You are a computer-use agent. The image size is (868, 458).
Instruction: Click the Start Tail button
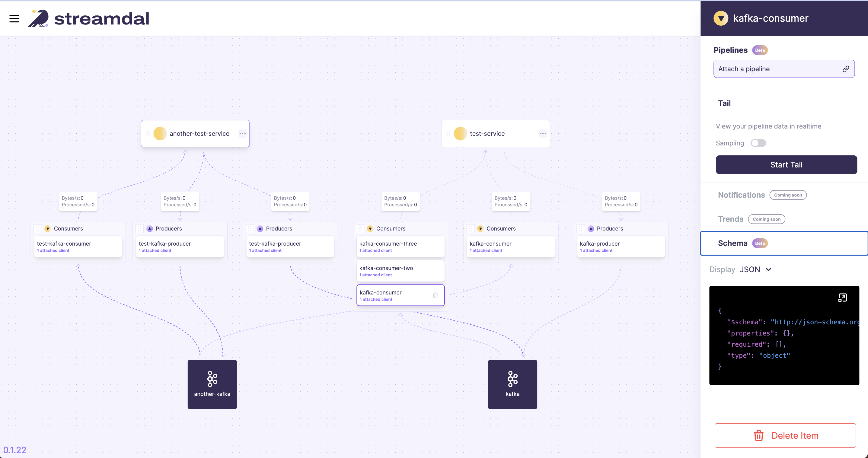pyautogui.click(x=787, y=165)
